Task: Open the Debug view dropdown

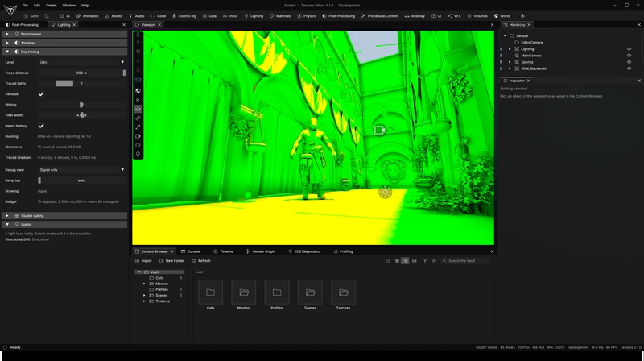Action: [x=82, y=170]
